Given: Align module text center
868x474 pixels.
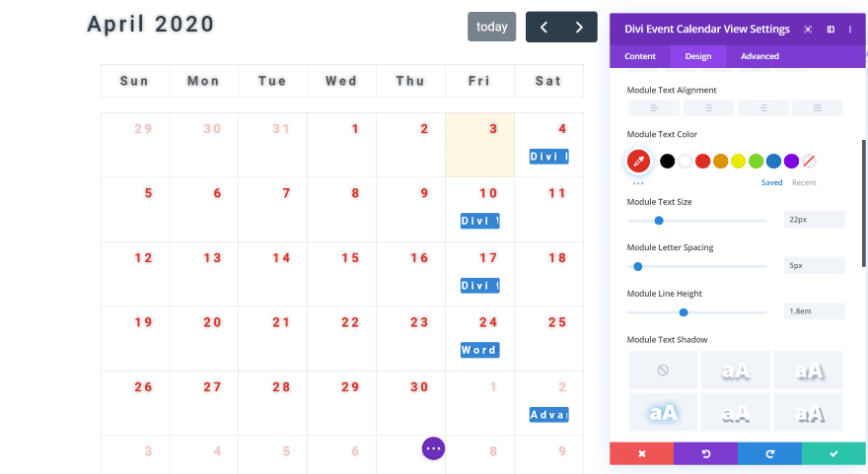Looking at the screenshot, I should click(708, 107).
